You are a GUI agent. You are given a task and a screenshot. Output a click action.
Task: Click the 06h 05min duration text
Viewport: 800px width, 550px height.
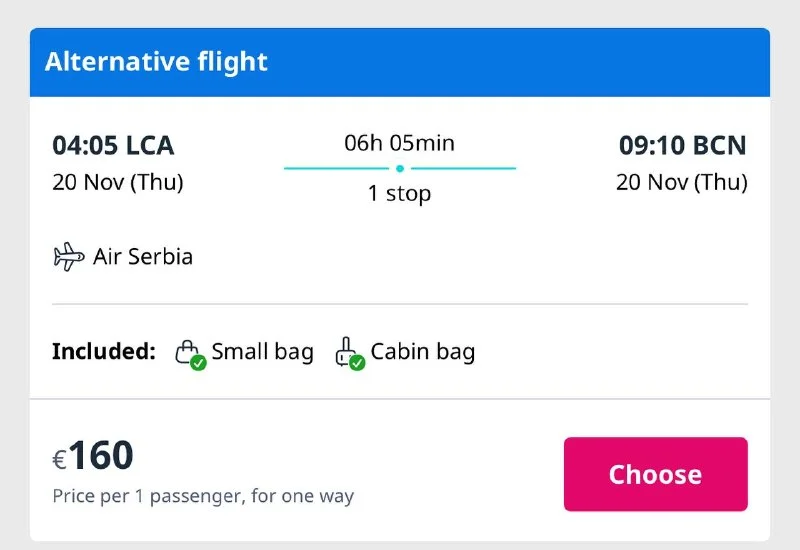(399, 143)
